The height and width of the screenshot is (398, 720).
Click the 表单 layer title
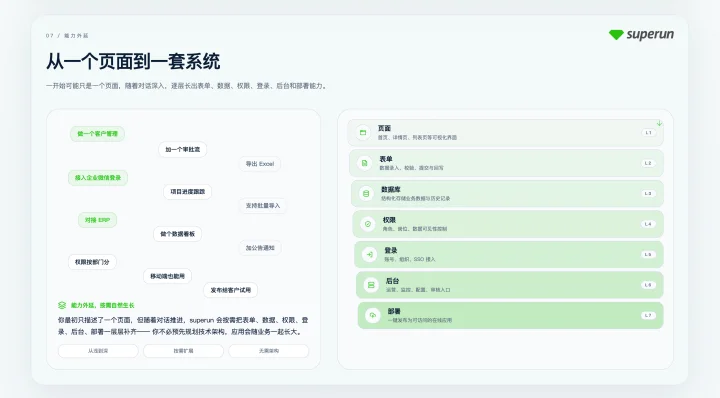pyautogui.click(x=386, y=159)
